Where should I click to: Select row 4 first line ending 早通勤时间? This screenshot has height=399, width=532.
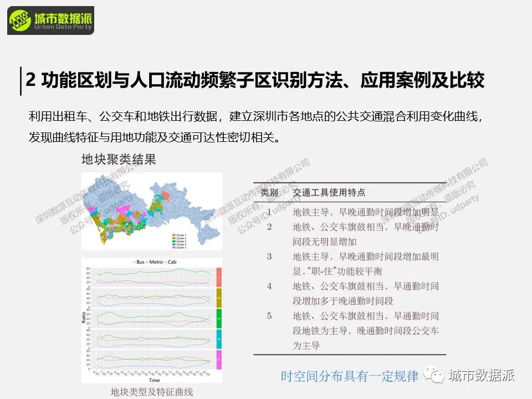[x=366, y=286]
